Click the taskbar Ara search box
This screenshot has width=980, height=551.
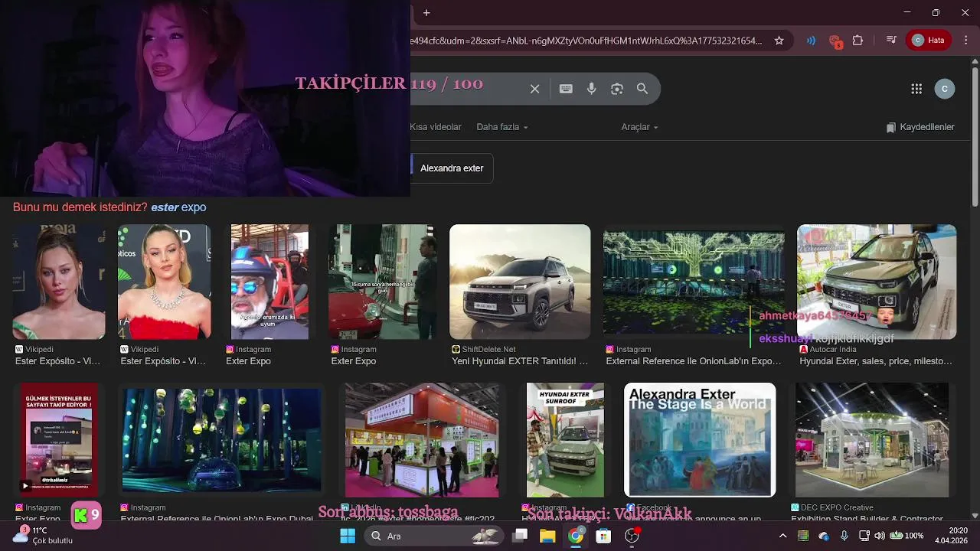[433, 536]
